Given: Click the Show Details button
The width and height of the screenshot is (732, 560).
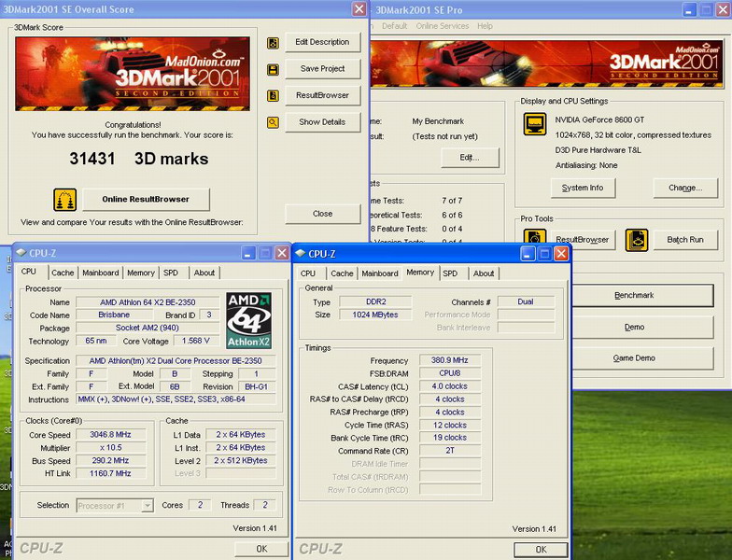Looking at the screenshot, I should pyautogui.click(x=323, y=121).
